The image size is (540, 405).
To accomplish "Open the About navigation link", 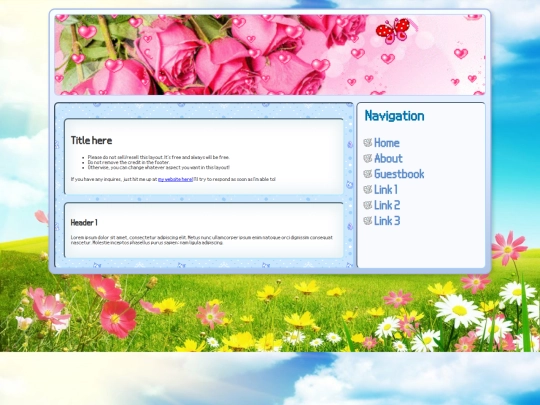I will [388, 158].
